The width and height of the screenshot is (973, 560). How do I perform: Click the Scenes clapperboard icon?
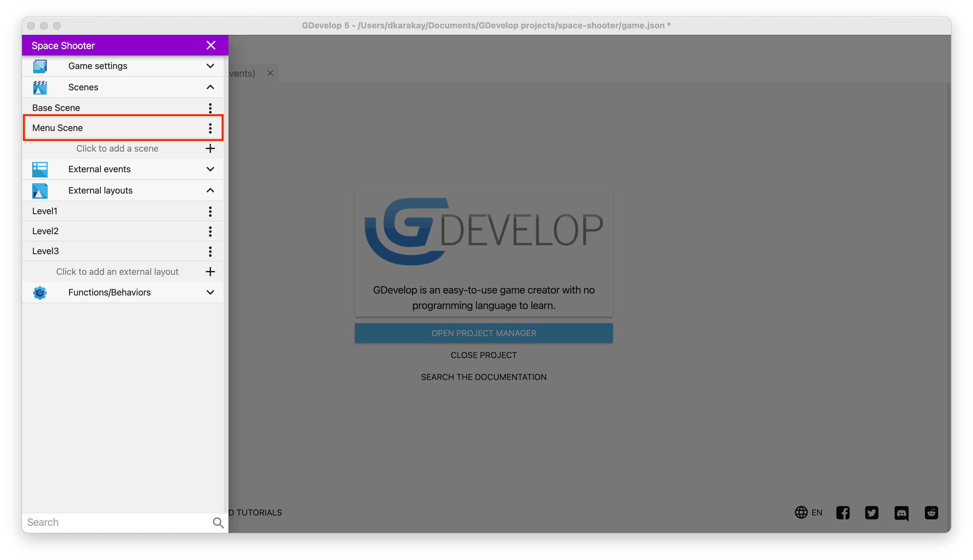point(40,87)
